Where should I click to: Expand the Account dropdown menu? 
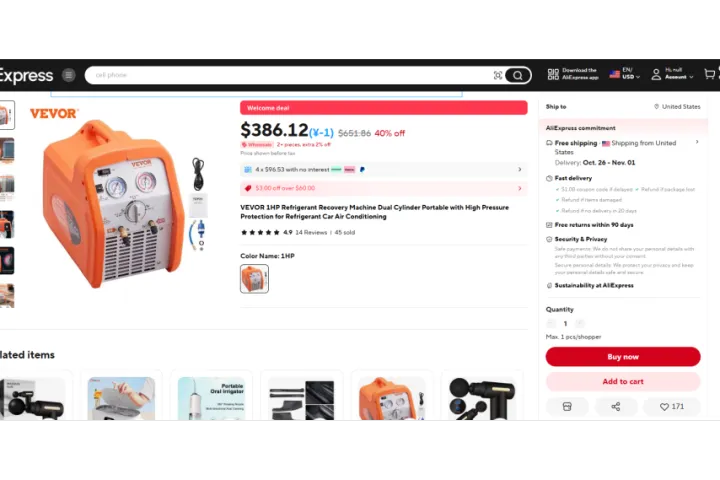pos(672,73)
